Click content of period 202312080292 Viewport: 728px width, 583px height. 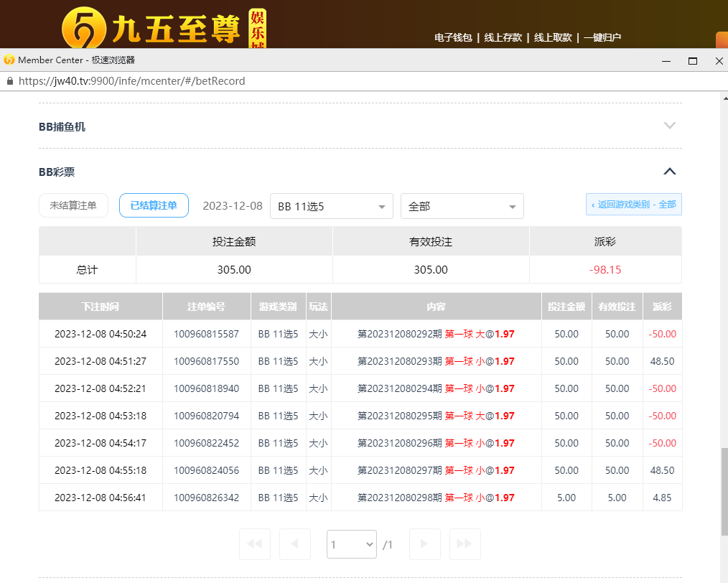click(x=436, y=334)
